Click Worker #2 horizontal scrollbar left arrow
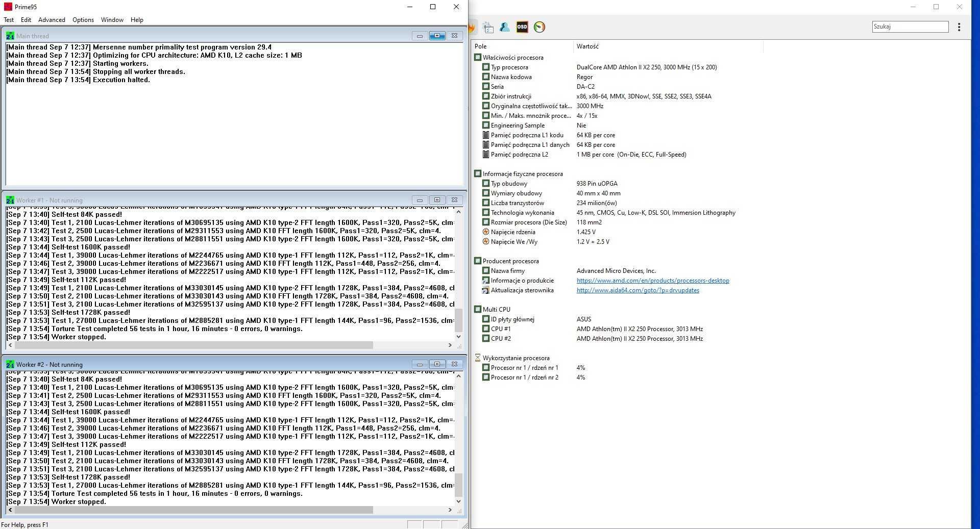Viewport: 980px width, 529px height. click(x=10, y=510)
